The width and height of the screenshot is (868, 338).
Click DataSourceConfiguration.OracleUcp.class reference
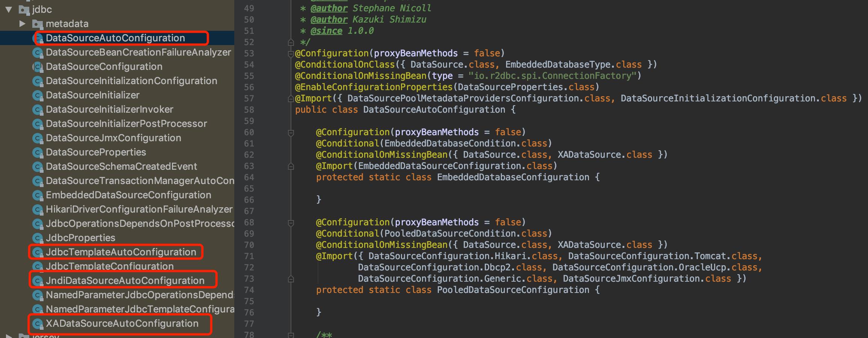(x=655, y=267)
